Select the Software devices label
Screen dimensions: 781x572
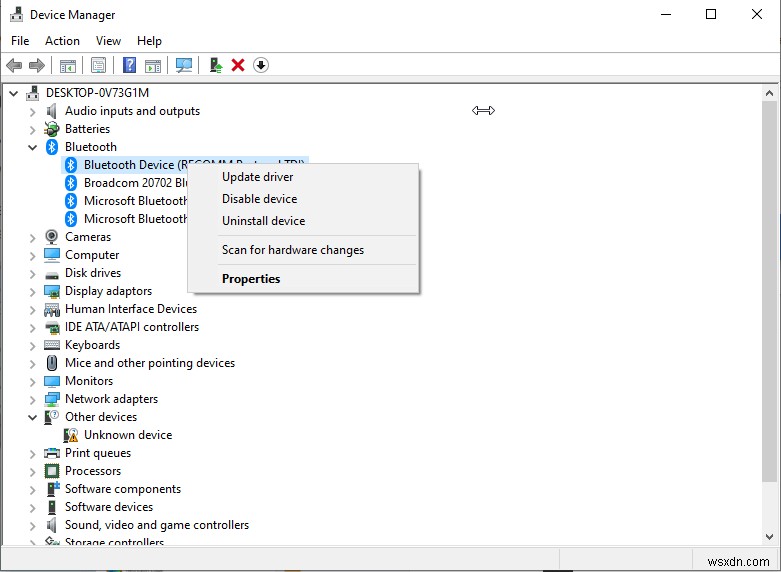(x=109, y=507)
